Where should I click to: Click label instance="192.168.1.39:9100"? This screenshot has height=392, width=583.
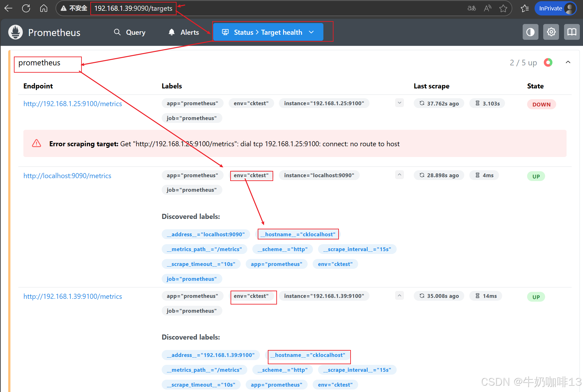pos(324,296)
